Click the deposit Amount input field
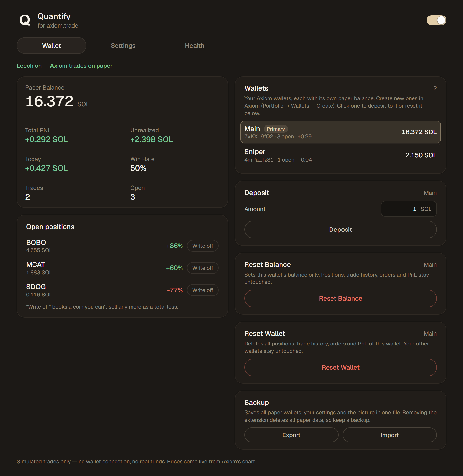 409,209
